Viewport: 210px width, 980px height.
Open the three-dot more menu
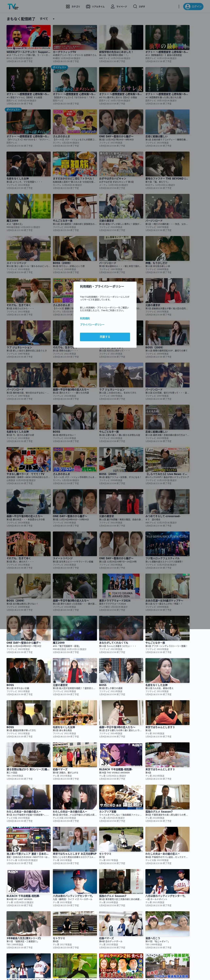(179, 7)
